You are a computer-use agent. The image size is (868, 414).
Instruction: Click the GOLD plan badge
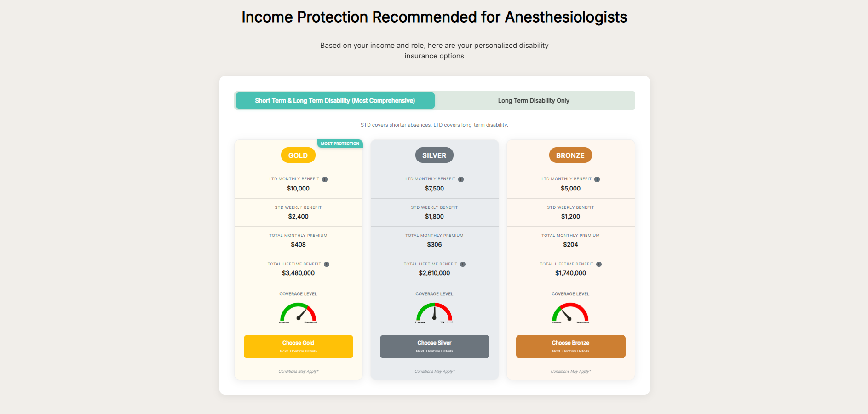(x=298, y=155)
